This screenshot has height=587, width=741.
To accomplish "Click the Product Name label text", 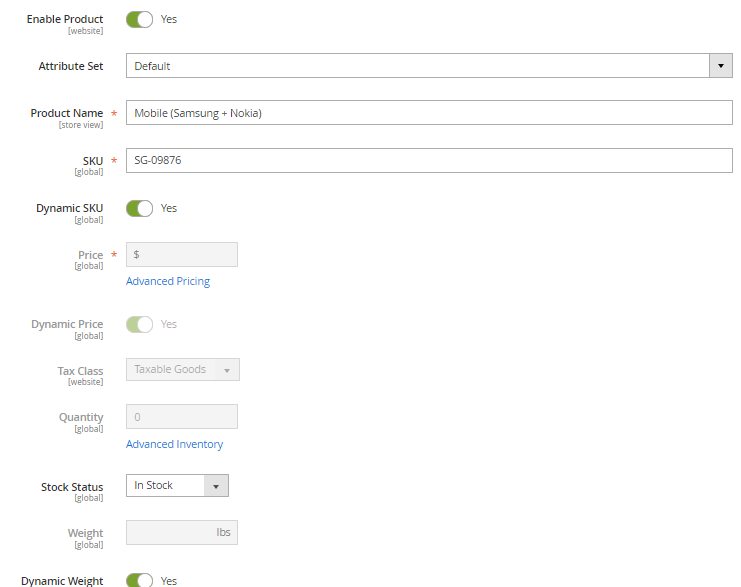I will click(x=67, y=113).
